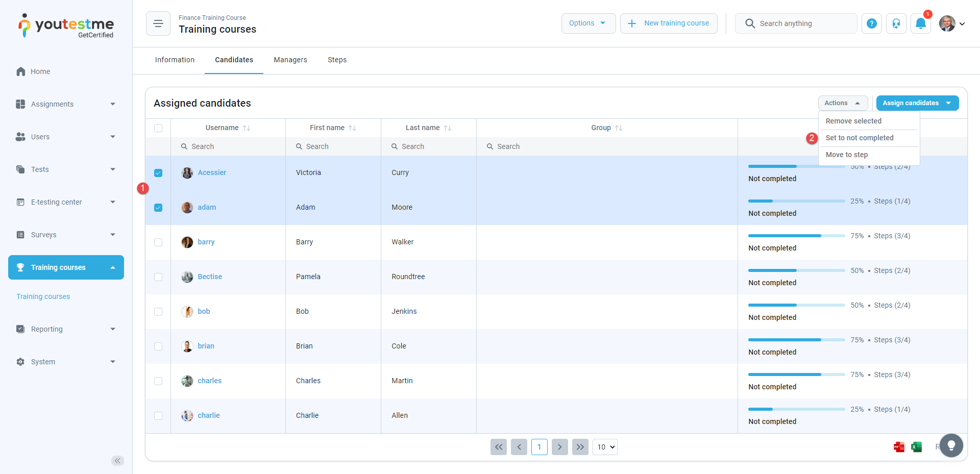Change the rows per page dropdown
This screenshot has height=474, width=980.
(x=605, y=447)
